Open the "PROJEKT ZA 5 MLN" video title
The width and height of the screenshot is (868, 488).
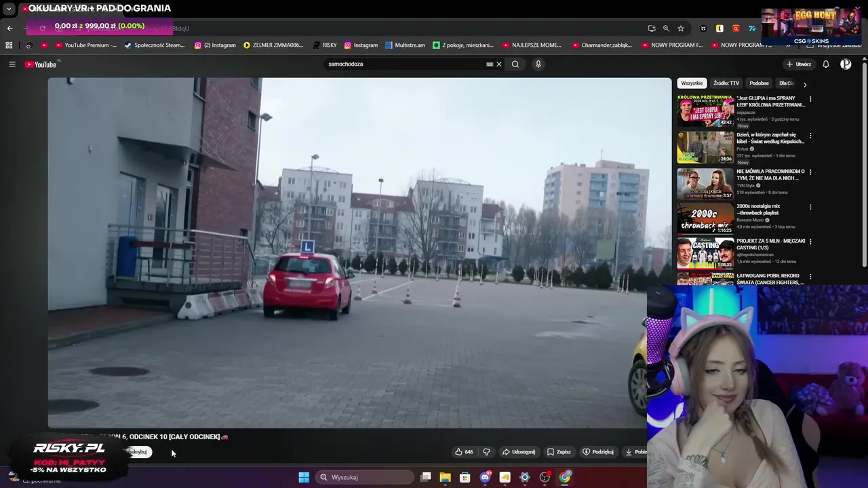[x=770, y=244]
